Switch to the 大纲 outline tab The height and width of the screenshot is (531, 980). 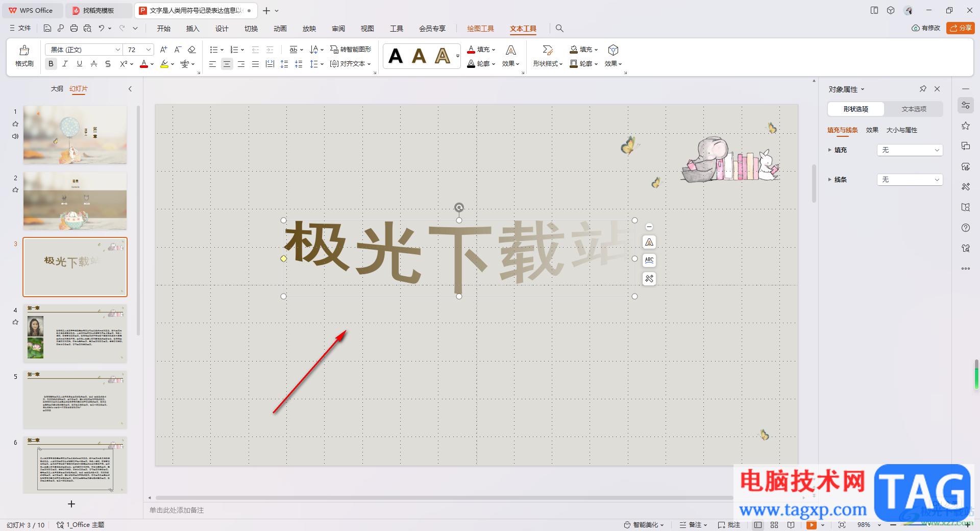pos(57,89)
